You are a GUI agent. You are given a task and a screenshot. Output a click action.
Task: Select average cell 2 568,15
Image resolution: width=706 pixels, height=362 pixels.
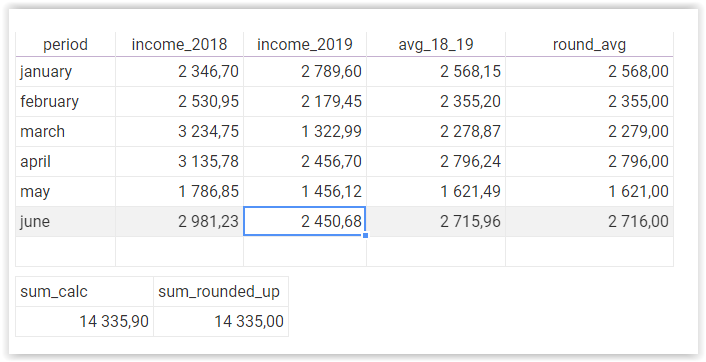pos(436,72)
